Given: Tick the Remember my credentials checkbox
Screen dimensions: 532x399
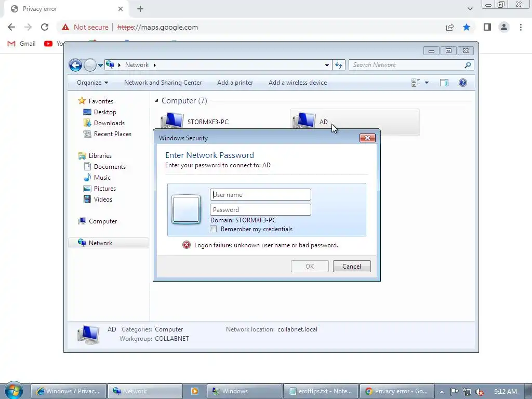Looking at the screenshot, I should tap(214, 229).
